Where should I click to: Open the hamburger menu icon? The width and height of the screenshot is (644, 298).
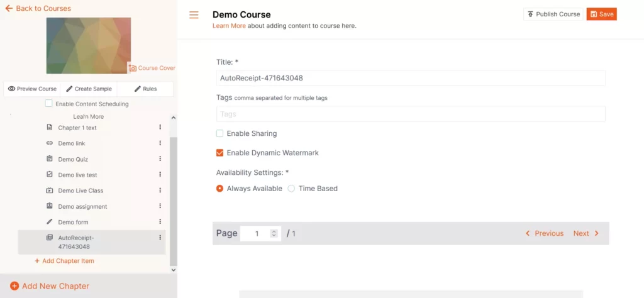tap(194, 15)
